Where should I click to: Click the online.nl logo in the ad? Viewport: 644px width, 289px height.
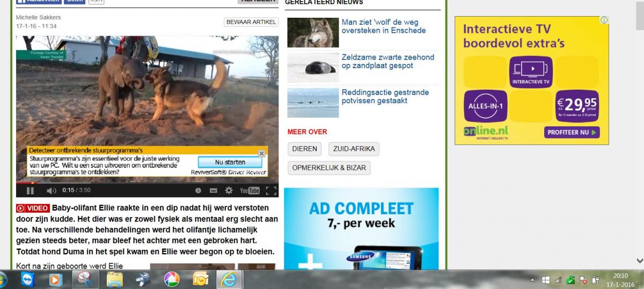[486, 132]
